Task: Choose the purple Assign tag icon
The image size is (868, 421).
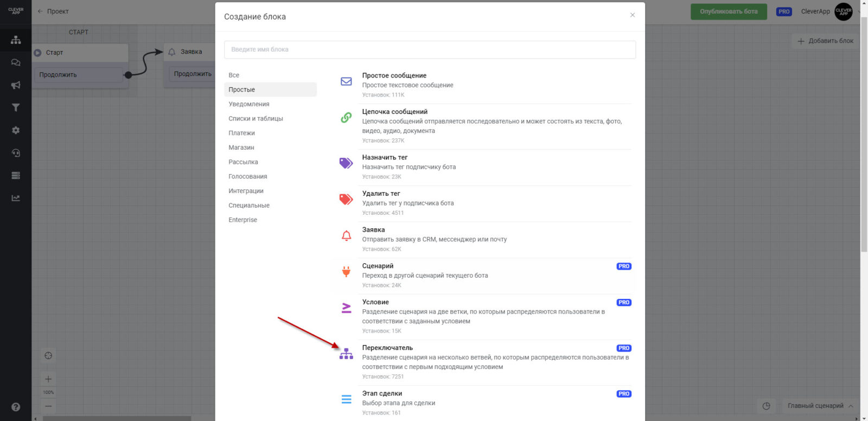Action: coord(346,163)
